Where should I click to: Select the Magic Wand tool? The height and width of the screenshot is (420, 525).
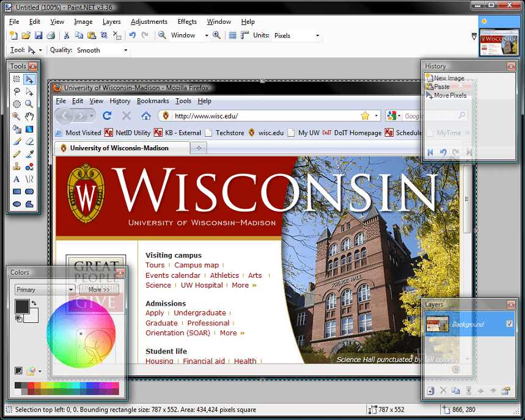pyautogui.click(x=17, y=116)
